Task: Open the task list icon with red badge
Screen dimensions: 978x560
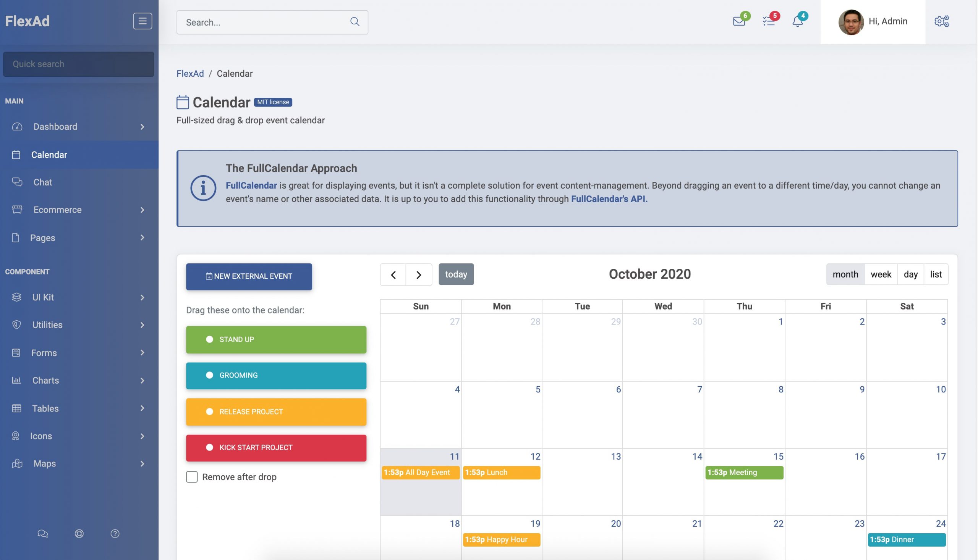Action: pyautogui.click(x=769, y=21)
